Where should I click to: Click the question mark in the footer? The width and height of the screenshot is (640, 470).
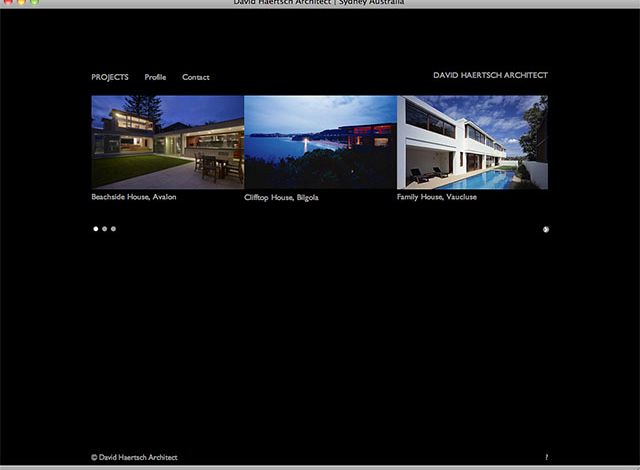point(547,457)
